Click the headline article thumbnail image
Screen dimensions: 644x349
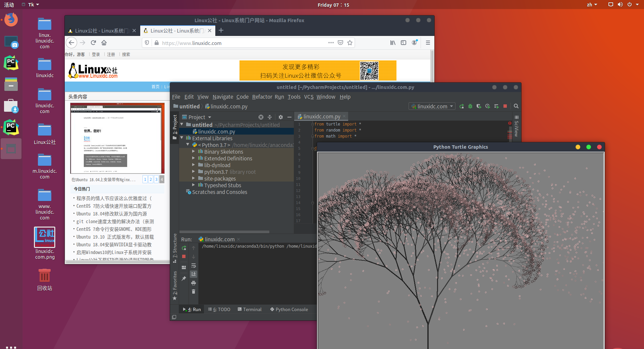pyautogui.click(x=117, y=138)
